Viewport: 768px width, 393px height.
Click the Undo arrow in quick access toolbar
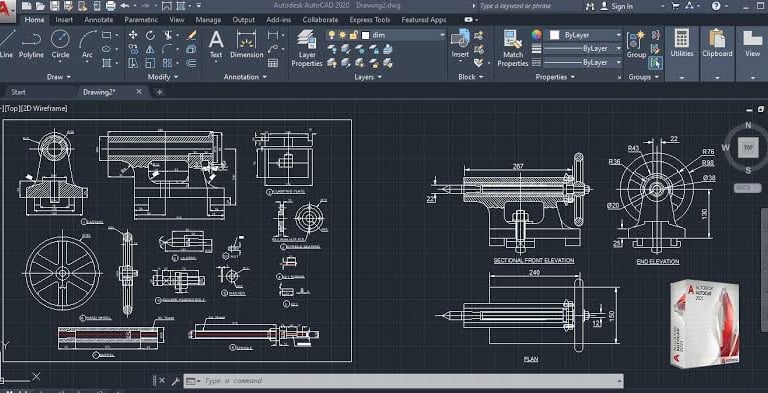pos(125,6)
